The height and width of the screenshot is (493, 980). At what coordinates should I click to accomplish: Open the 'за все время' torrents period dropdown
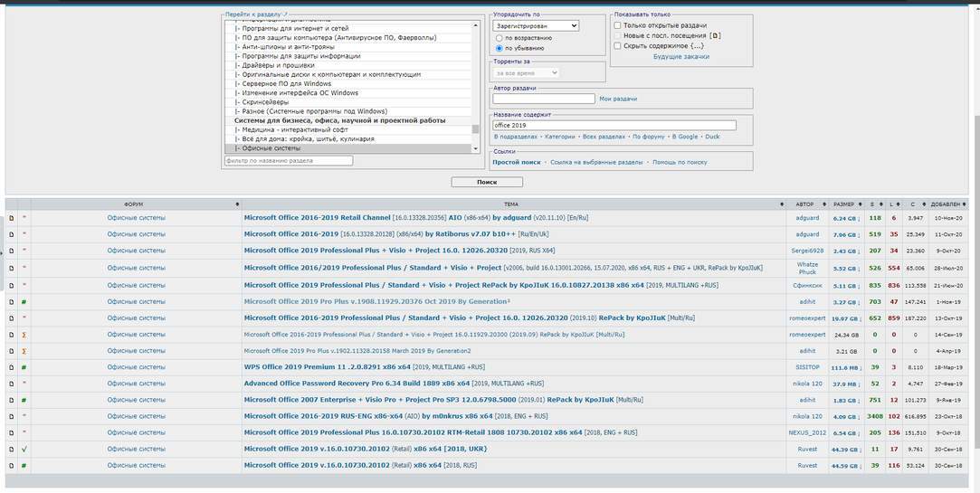pos(527,72)
